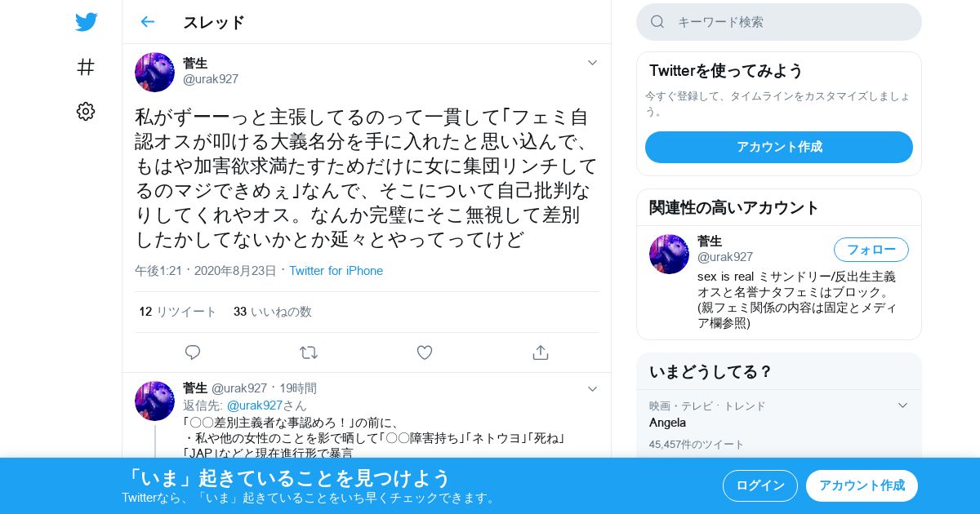
Task: Reply to the main tweet
Action: coord(193,352)
